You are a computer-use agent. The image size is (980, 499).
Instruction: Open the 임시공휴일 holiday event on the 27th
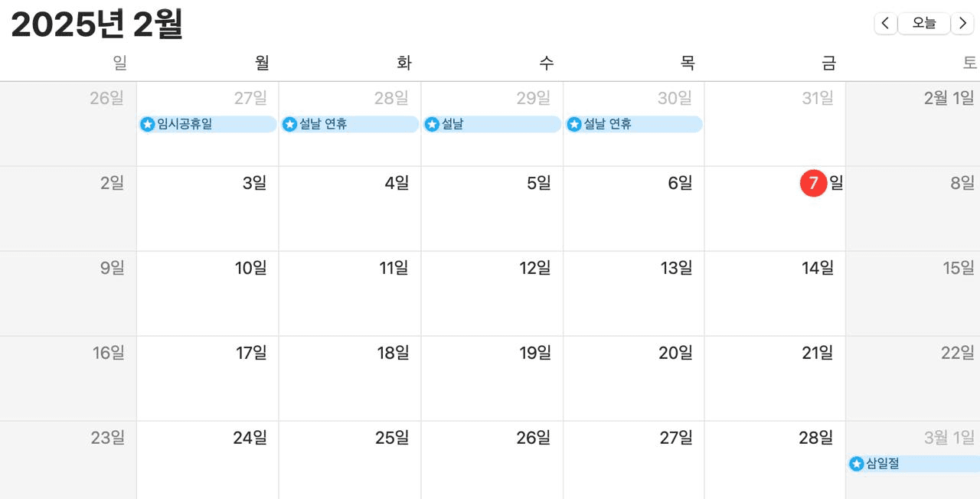207,124
